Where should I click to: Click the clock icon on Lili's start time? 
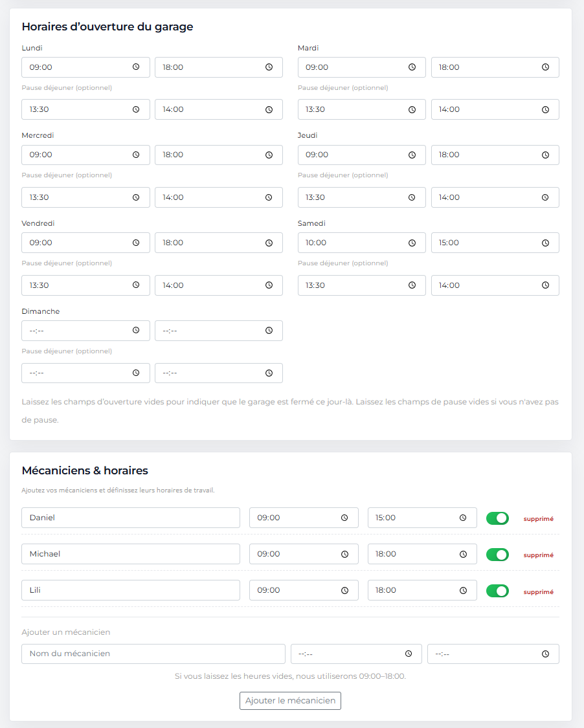pyautogui.click(x=345, y=590)
